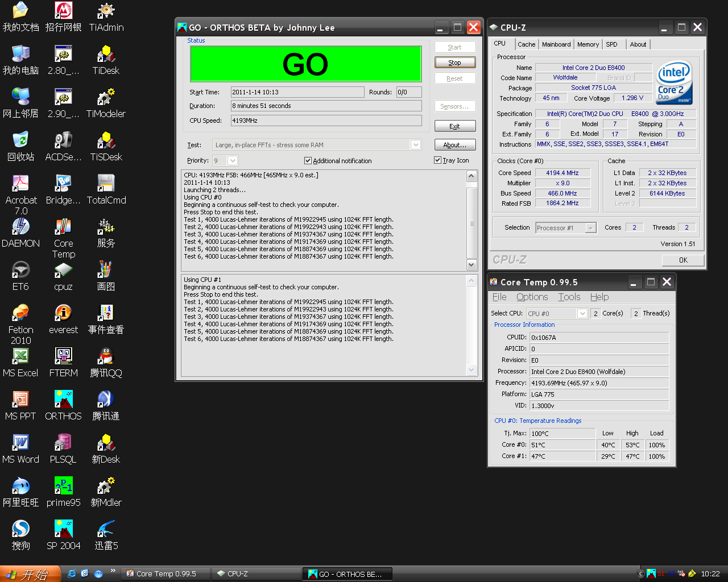Screen dimensions: 728x582
Task: Click the Stop button in ORTHOS
Action: (454, 63)
